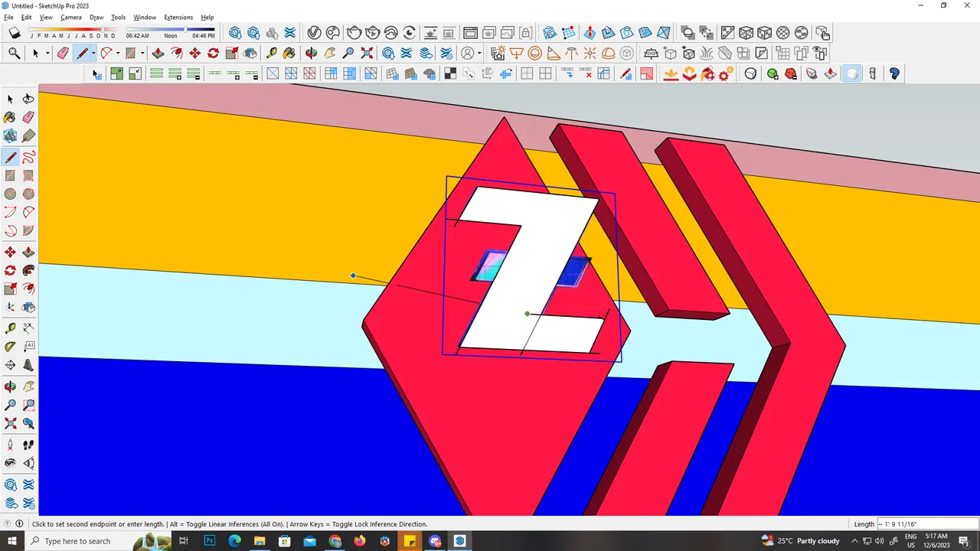Open the weather widget showing Partly cloudy

tap(802, 541)
